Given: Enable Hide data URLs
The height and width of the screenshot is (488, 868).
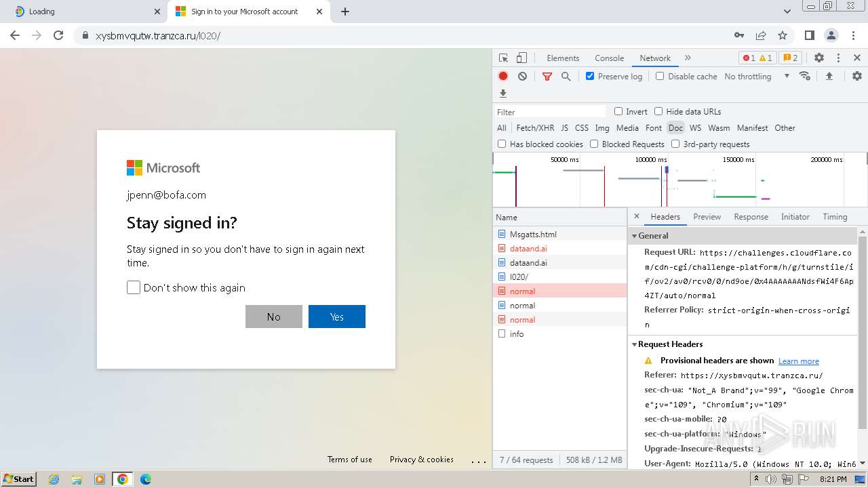Looking at the screenshot, I should tap(658, 111).
